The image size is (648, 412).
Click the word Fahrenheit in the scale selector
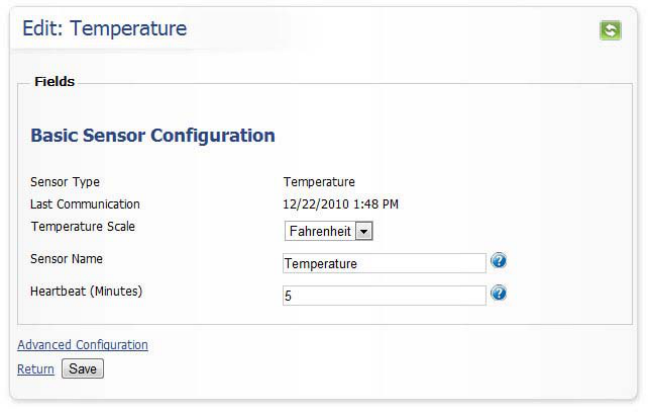320,231
